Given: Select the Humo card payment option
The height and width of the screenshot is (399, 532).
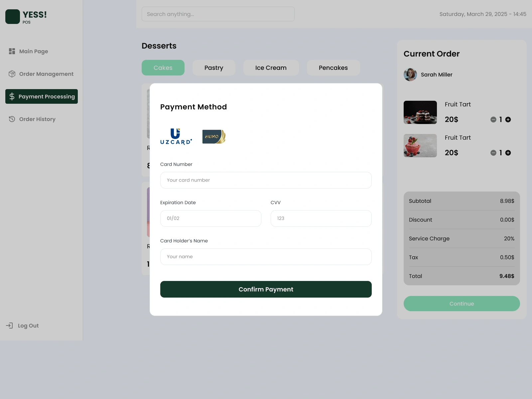Looking at the screenshot, I should (x=214, y=137).
